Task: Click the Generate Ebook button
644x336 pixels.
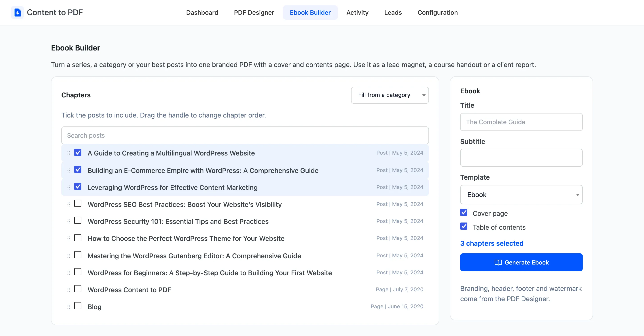Action: (521, 262)
